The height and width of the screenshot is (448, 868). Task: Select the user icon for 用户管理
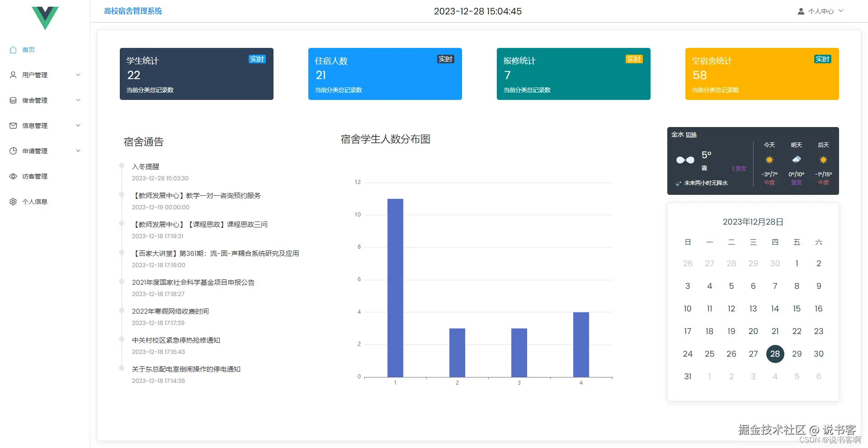click(13, 75)
